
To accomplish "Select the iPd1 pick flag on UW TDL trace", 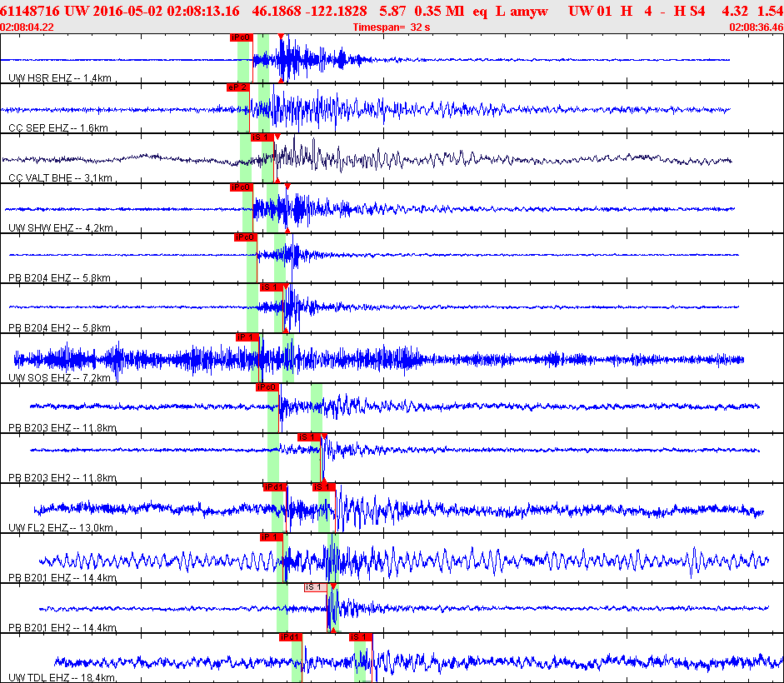I will pos(291,637).
